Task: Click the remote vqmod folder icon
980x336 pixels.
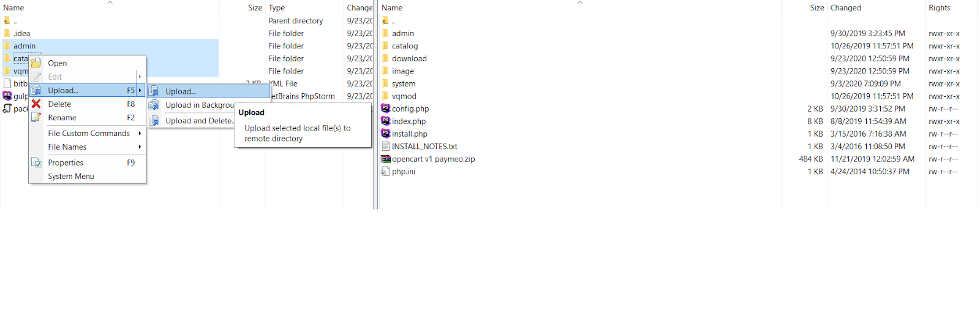Action: click(x=385, y=96)
